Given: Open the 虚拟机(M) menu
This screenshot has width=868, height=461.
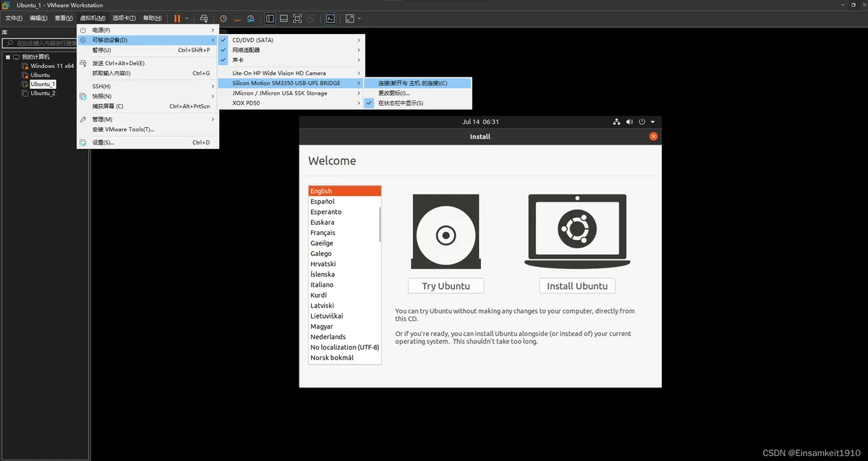Looking at the screenshot, I should (x=93, y=18).
